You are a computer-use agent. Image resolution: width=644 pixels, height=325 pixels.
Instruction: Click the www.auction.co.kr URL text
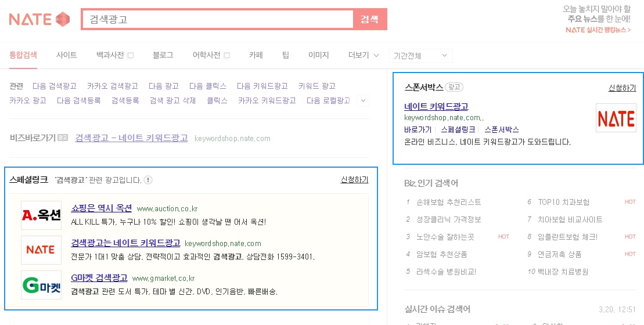pyautogui.click(x=167, y=209)
